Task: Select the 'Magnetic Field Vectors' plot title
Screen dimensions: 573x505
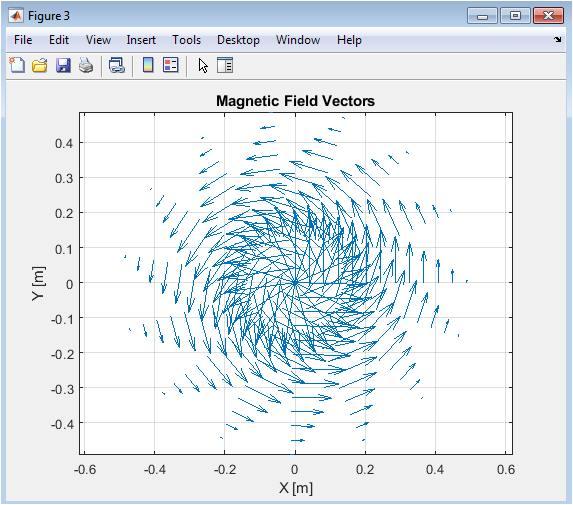Action: [x=295, y=101]
